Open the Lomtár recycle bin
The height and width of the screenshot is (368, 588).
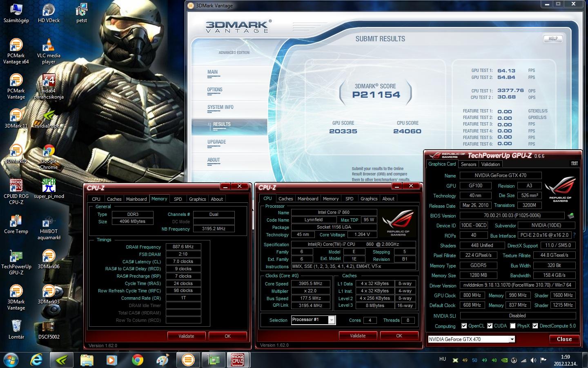pyautogui.click(x=16, y=330)
